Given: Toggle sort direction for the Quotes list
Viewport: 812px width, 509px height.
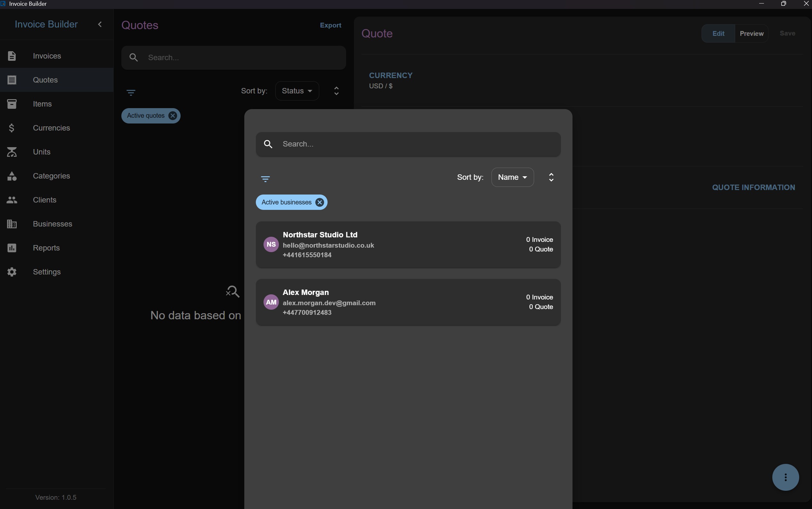Looking at the screenshot, I should pyautogui.click(x=336, y=91).
